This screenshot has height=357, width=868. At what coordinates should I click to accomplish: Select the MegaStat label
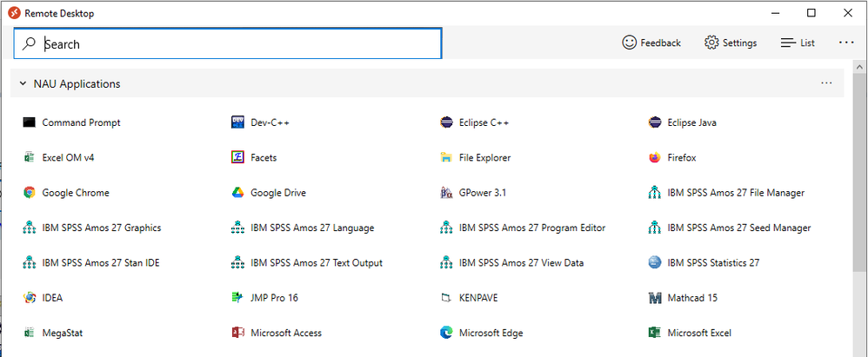[x=63, y=333]
